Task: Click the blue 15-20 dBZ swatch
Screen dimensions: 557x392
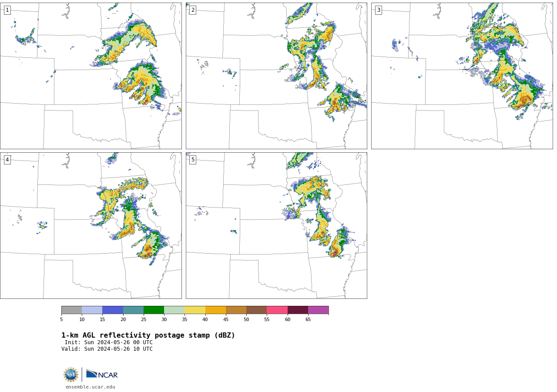Action: [113, 310]
